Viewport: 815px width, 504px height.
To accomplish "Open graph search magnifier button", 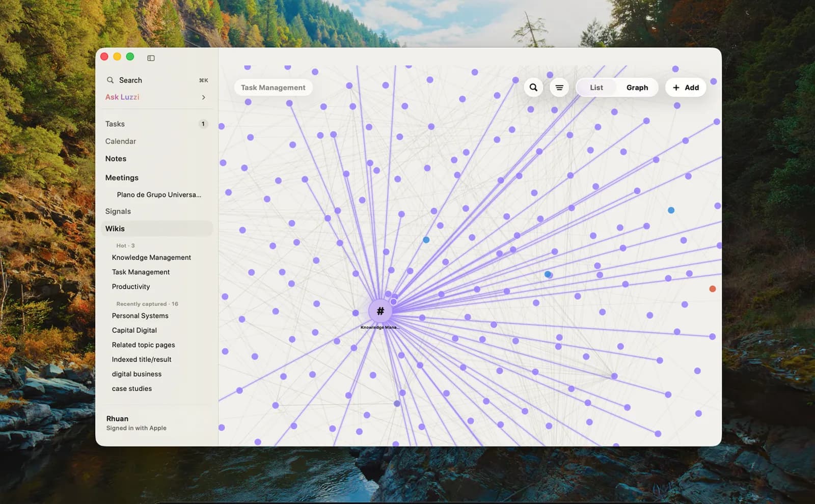I will point(533,88).
